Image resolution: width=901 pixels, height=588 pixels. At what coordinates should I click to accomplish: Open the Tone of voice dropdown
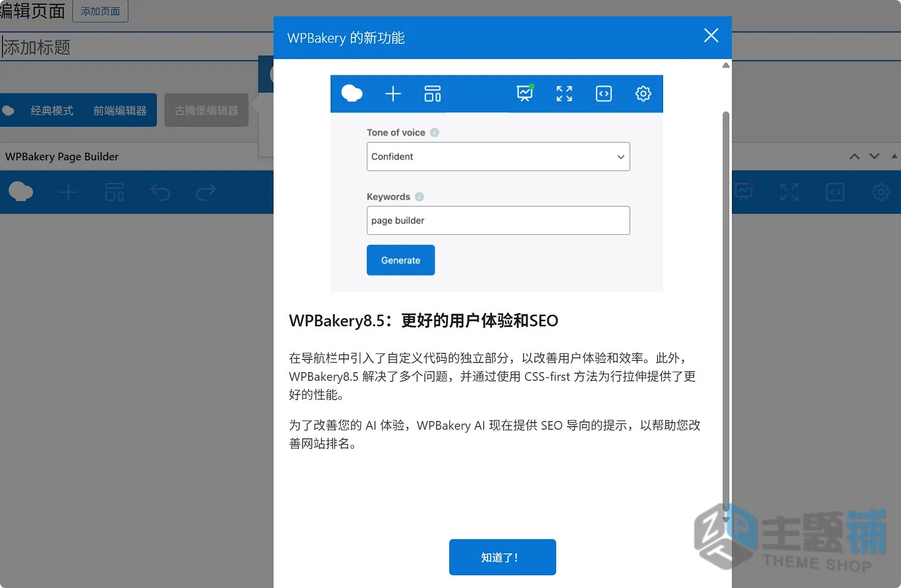498,156
